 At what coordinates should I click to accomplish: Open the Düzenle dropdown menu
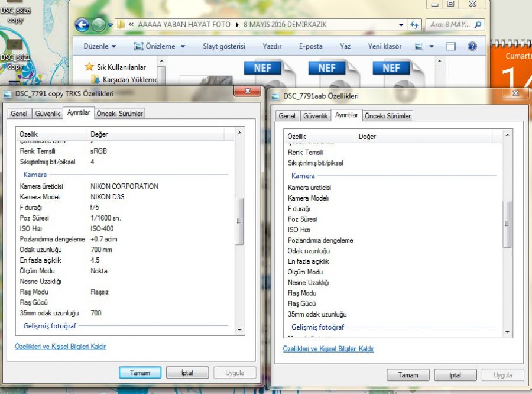coord(99,46)
